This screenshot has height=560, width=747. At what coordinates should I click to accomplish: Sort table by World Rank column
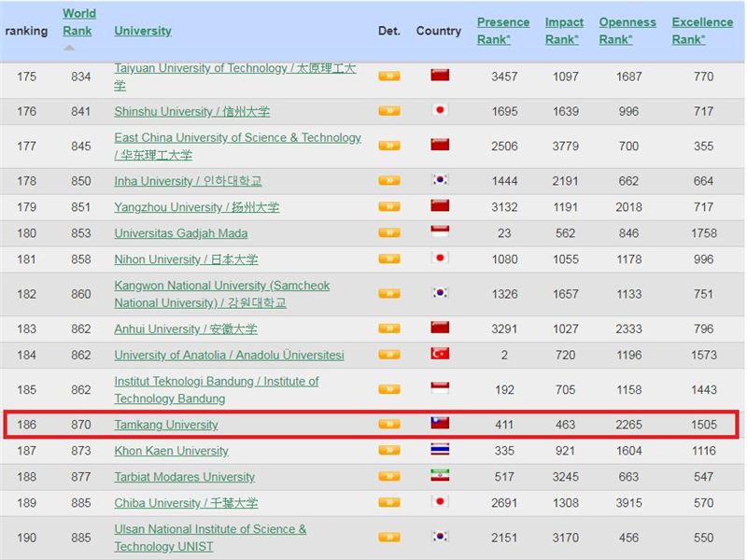[x=79, y=22]
